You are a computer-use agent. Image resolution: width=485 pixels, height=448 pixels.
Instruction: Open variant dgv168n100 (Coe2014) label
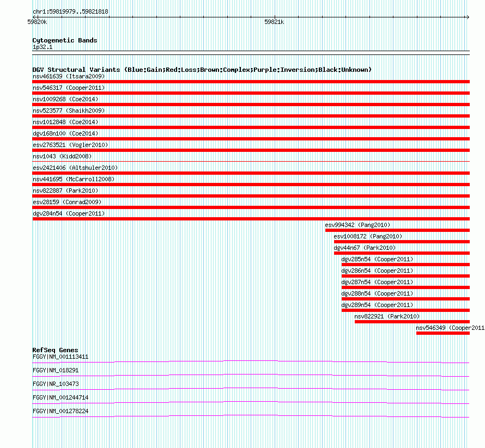pos(65,133)
